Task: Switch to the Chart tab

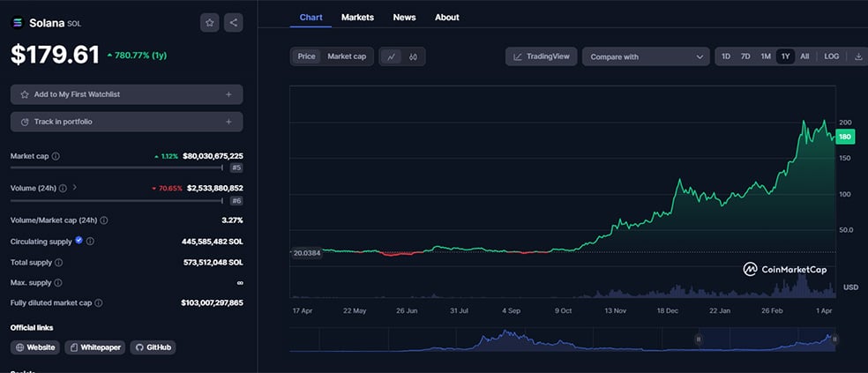Action: [x=311, y=17]
